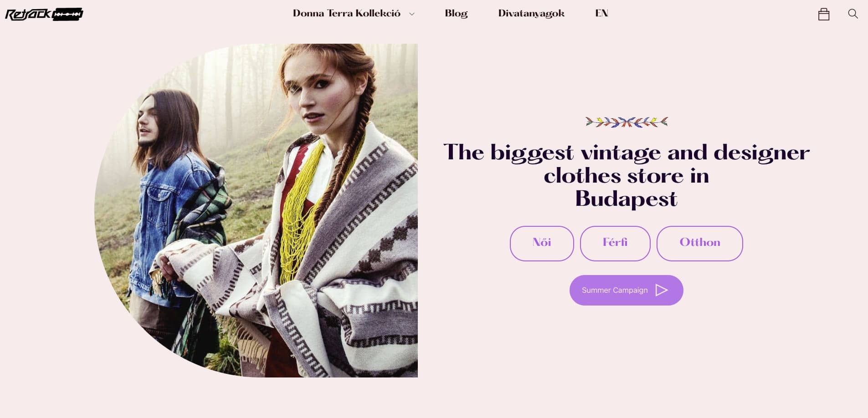Select the Férfi category button
868x418 pixels.
[615, 244]
